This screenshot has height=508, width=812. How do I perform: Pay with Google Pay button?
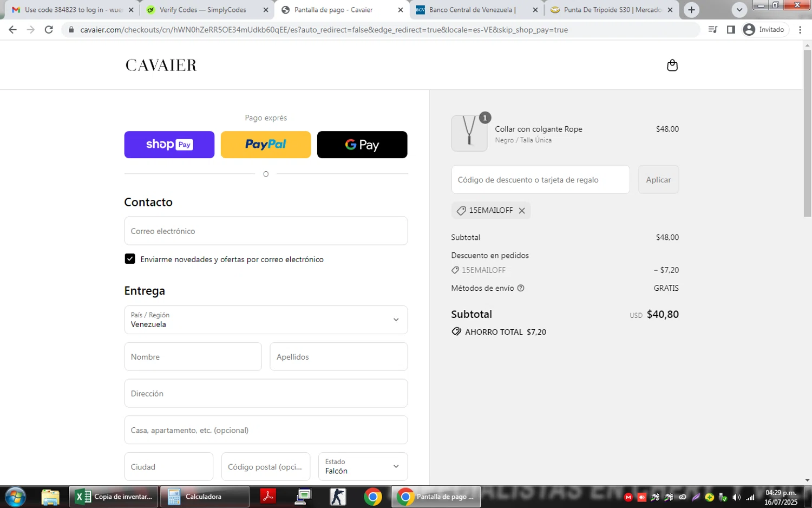pos(362,145)
